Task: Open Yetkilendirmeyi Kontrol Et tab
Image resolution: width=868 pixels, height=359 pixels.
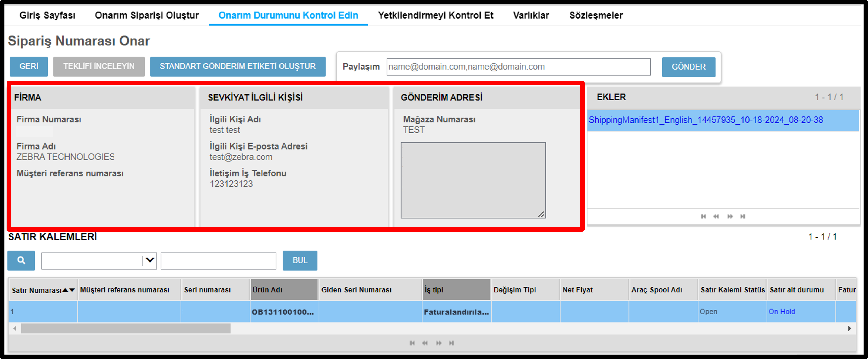Action: (435, 15)
